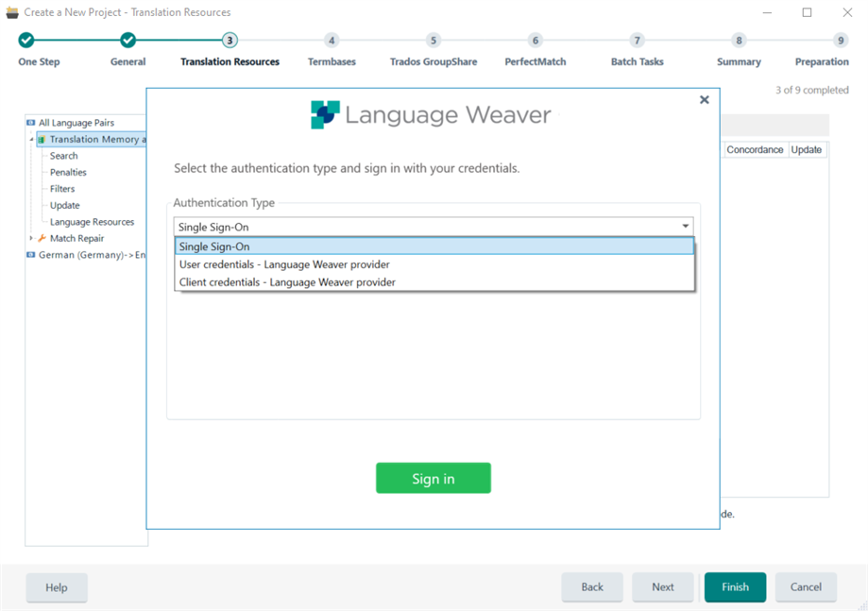Click step 7 circle for Batch Tasks
Viewport: 868px width, 611px height.
click(638, 40)
